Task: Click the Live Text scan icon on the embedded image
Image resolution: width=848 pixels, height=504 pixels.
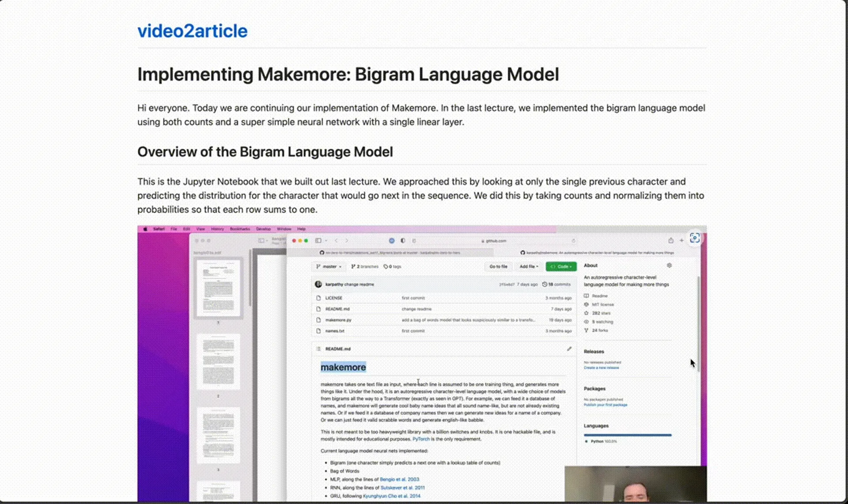Action: [x=695, y=238]
